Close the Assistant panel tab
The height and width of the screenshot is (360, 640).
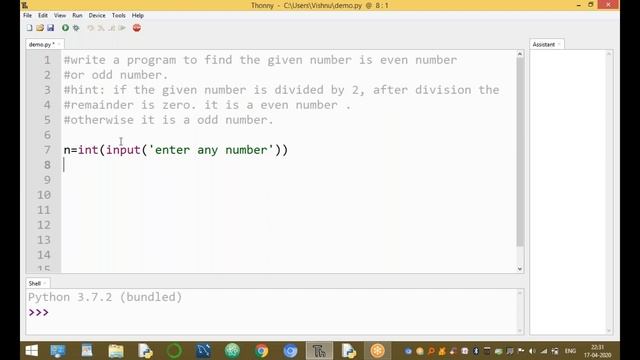[x=559, y=44]
